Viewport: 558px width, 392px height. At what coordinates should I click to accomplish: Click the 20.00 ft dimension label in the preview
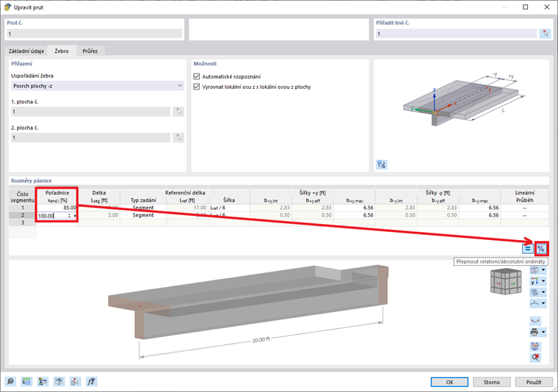(x=261, y=340)
